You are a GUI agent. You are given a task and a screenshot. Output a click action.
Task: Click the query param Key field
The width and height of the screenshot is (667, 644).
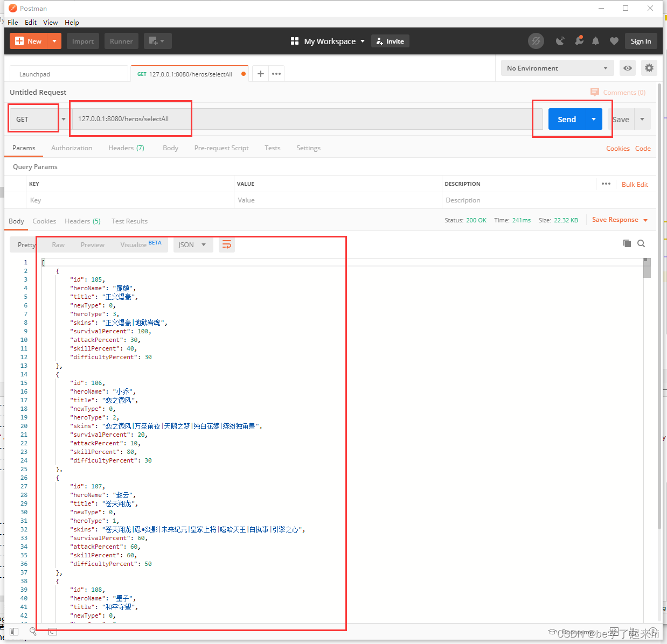point(130,200)
